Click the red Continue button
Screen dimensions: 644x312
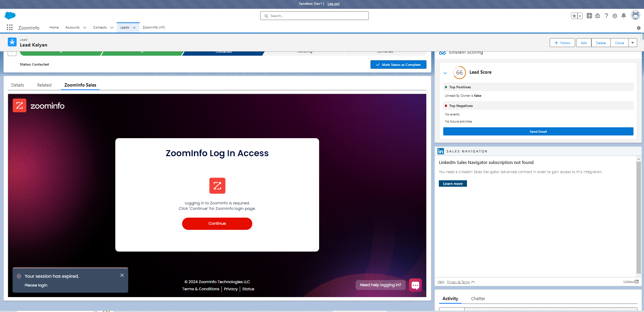pos(217,223)
